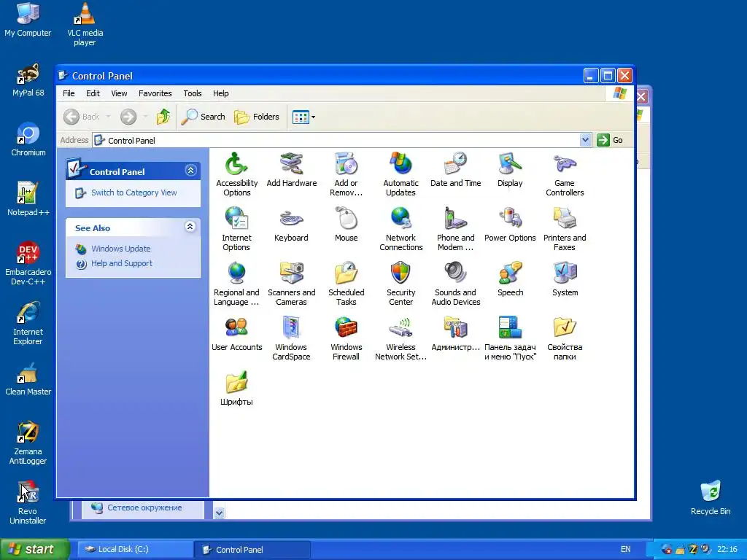
Task: Open Accessibility Options applet
Action: (x=237, y=164)
